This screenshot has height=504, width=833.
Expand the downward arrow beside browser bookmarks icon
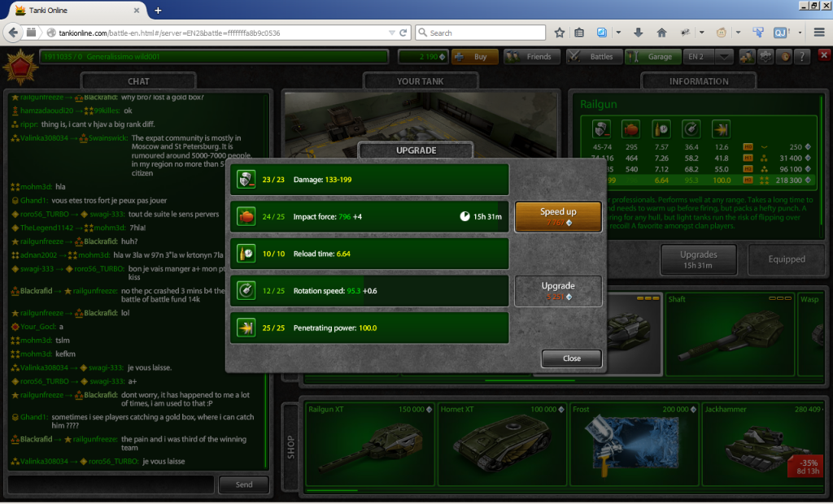(619, 33)
